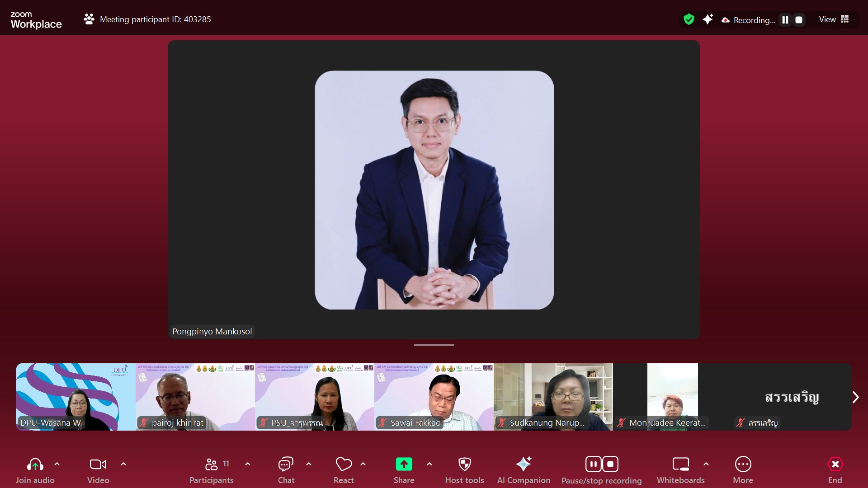Click the Join audio headphone icon
Image resolution: width=868 pixels, height=488 pixels.
tap(35, 465)
